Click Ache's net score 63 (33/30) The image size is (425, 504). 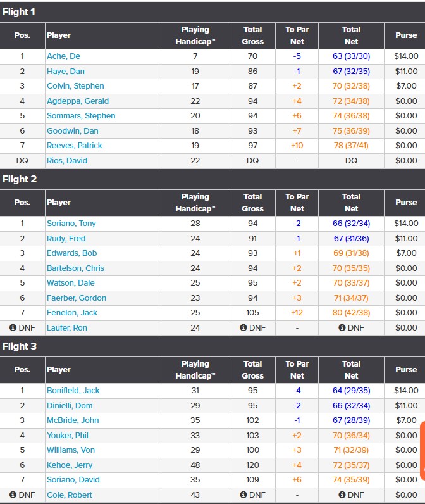351,56
